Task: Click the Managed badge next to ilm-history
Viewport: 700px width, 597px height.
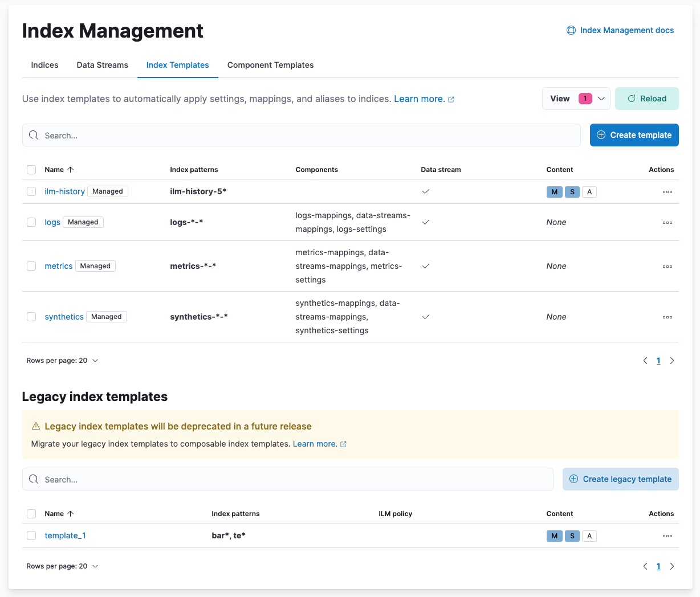Action: (108, 191)
